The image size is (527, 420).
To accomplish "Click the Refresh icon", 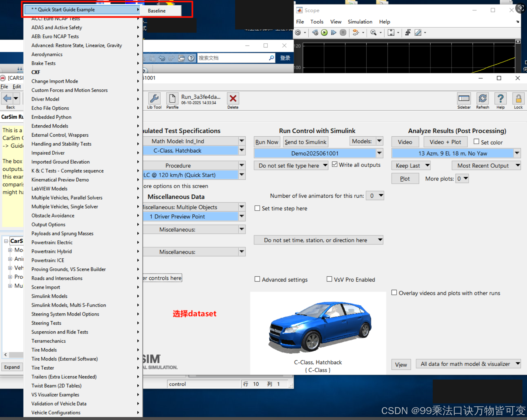I will pos(482,99).
